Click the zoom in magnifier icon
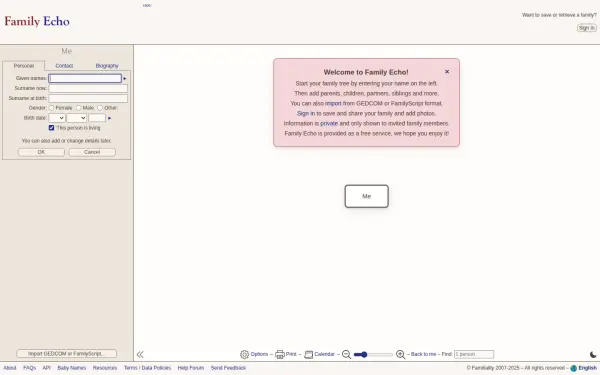 [x=400, y=354]
